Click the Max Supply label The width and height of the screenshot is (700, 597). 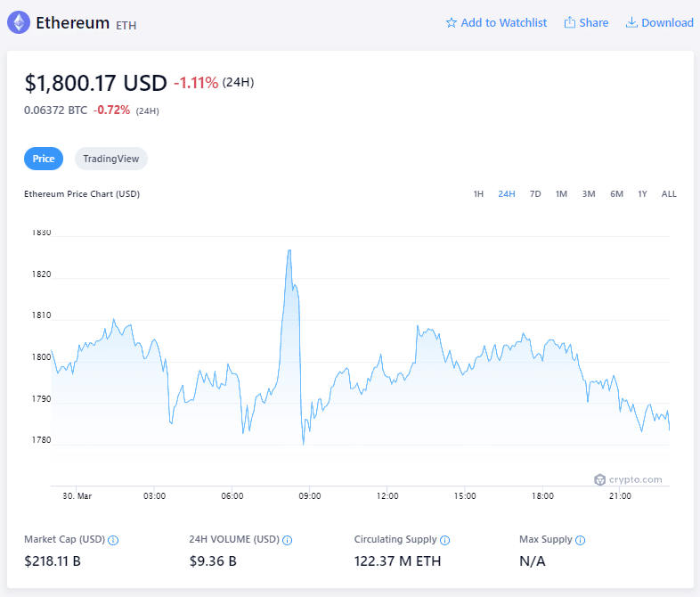tap(546, 539)
